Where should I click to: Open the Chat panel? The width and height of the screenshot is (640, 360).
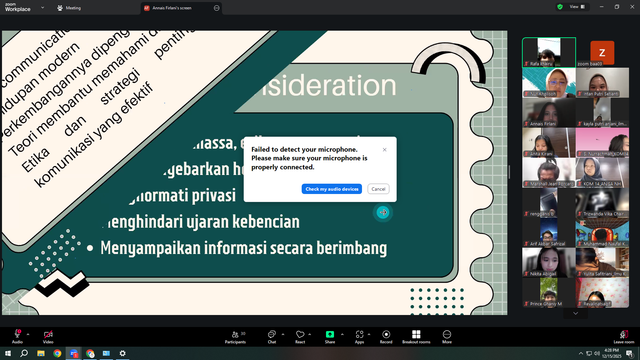tap(272, 337)
